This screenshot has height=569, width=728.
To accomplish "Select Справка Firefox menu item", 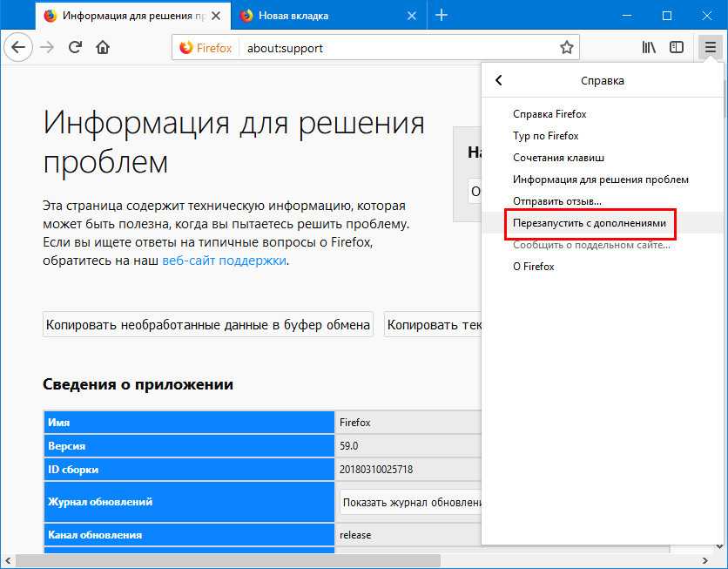I will [549, 114].
